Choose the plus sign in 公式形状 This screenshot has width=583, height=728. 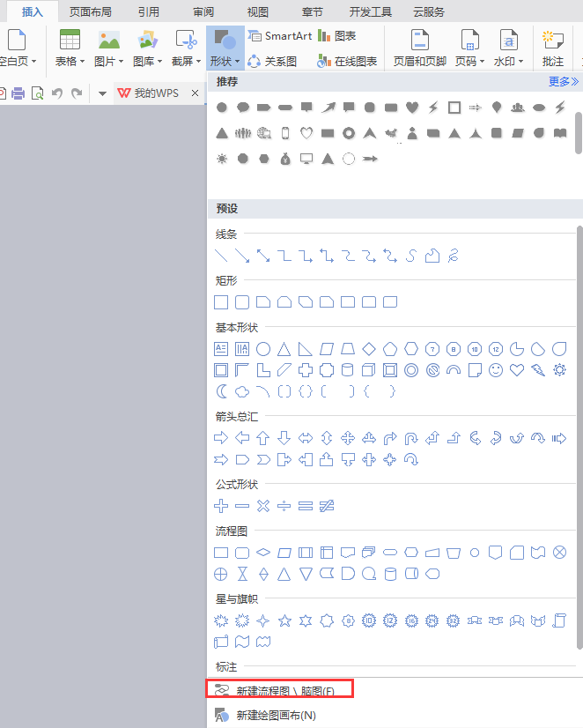pos(221,506)
